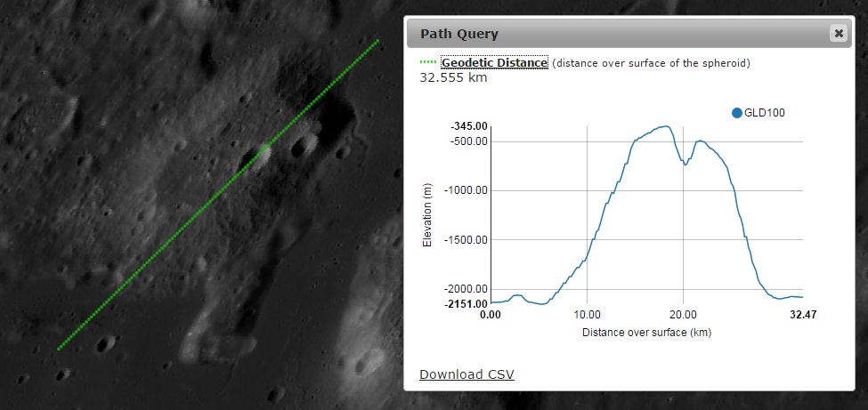Screen dimensions: 868x410
Task: Click the -2151.00 elevation axis label
Action: (x=466, y=304)
